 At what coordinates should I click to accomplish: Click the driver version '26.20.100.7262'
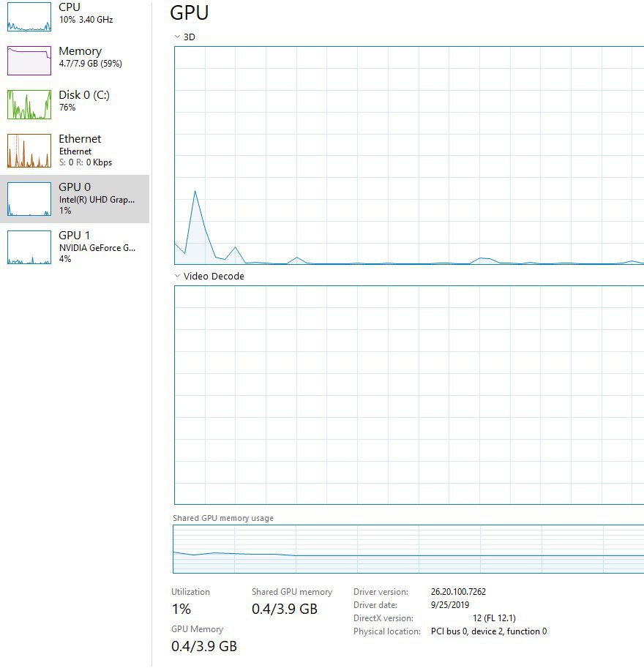[x=458, y=592]
